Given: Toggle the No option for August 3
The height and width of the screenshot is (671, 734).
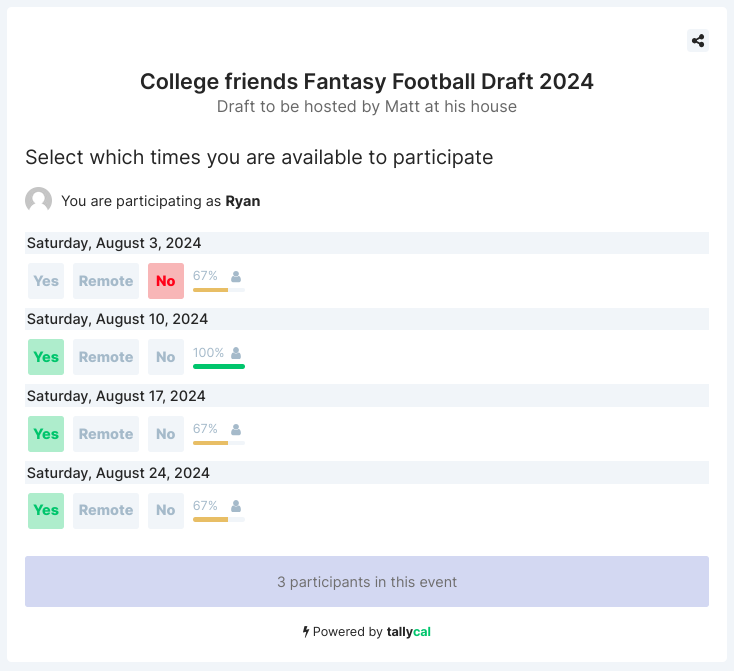Looking at the screenshot, I should [x=166, y=281].
